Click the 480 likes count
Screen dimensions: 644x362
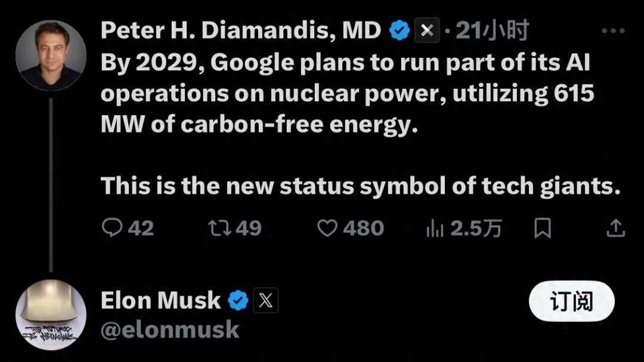363,228
